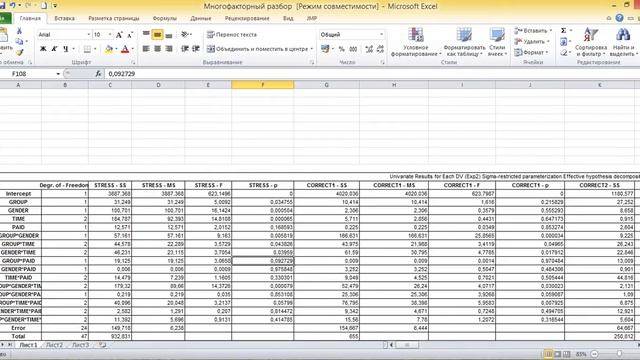This screenshot has width=640, height=360.
Task: Align cell text left
Action: [x=146, y=49]
